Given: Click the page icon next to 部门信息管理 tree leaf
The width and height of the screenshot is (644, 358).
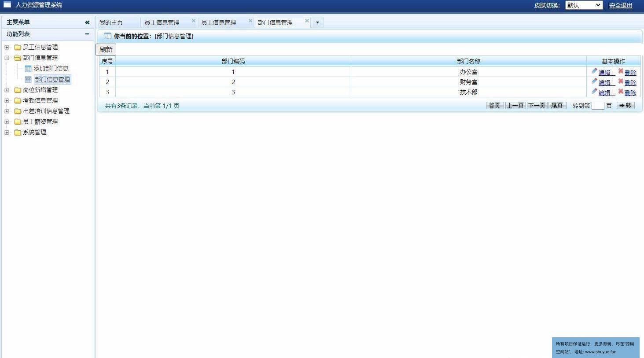Looking at the screenshot, I should pos(28,80).
